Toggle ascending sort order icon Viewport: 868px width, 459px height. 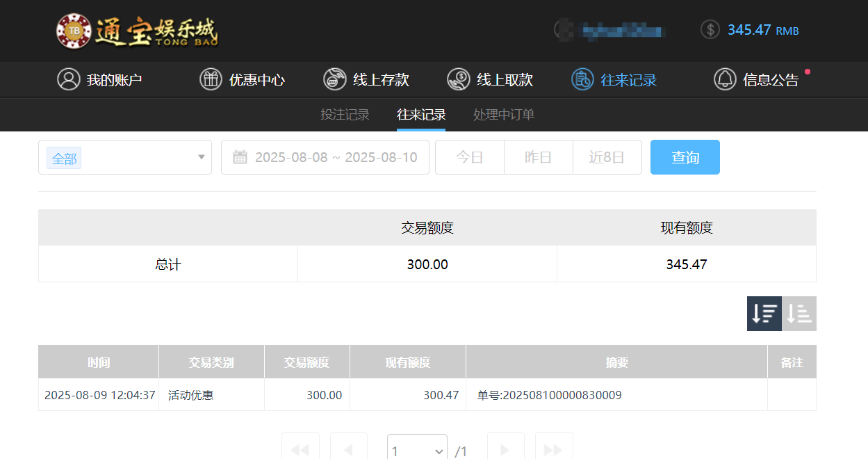coord(799,314)
